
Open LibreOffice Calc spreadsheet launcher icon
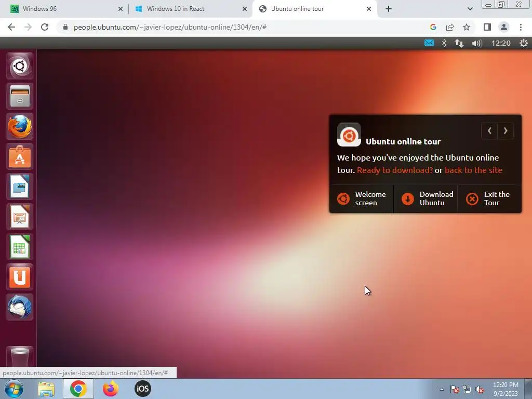tap(20, 247)
